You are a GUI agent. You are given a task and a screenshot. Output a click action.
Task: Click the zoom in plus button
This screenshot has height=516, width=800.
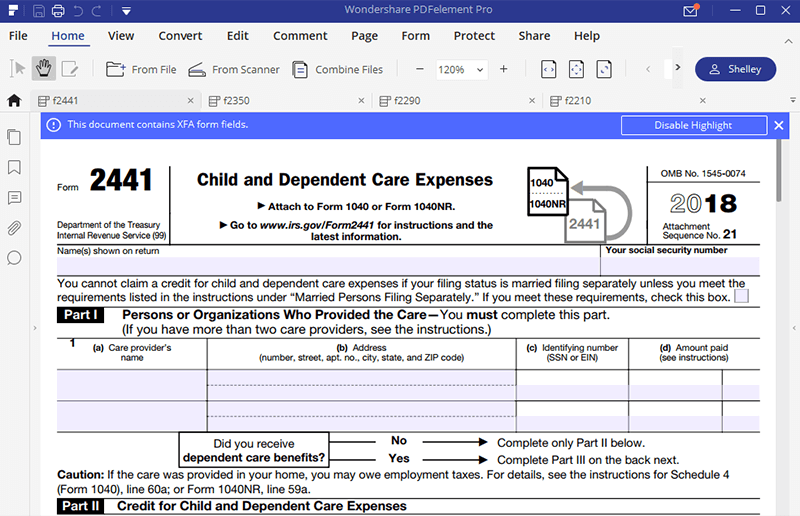pos(503,69)
